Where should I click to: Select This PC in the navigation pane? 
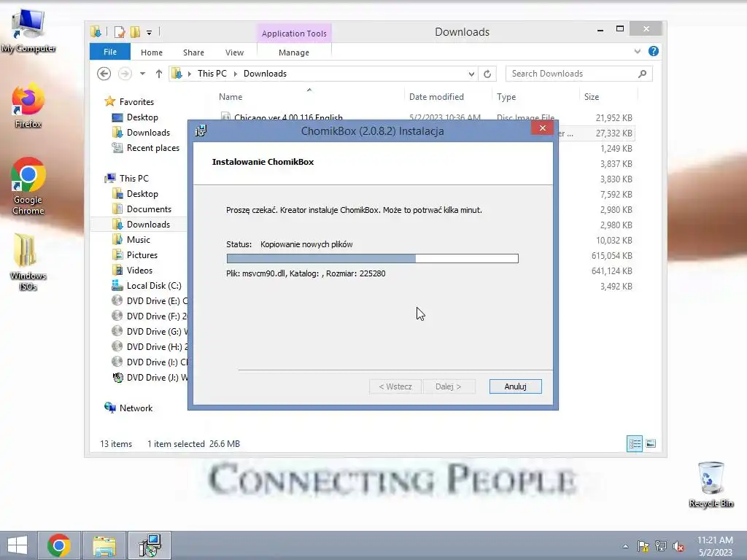click(x=134, y=179)
